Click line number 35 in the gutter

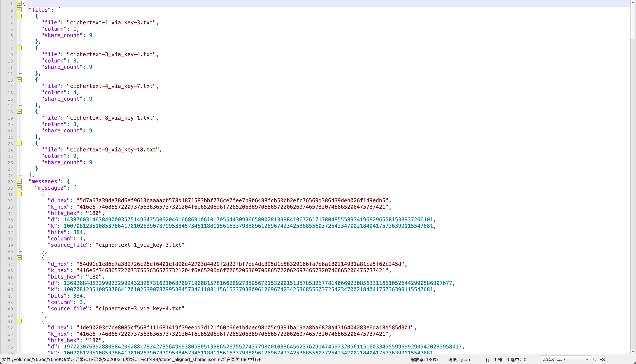coord(10,220)
